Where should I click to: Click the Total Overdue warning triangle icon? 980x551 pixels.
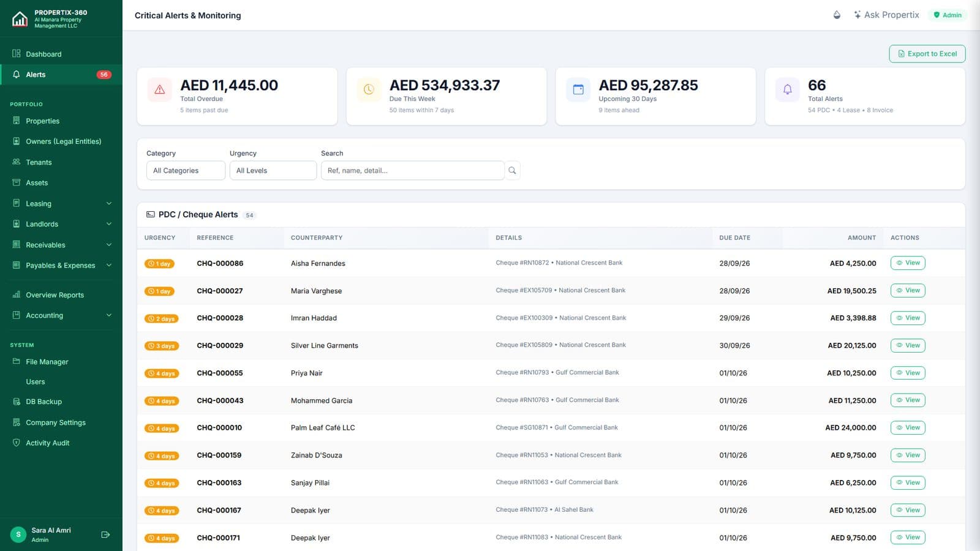pos(160,89)
